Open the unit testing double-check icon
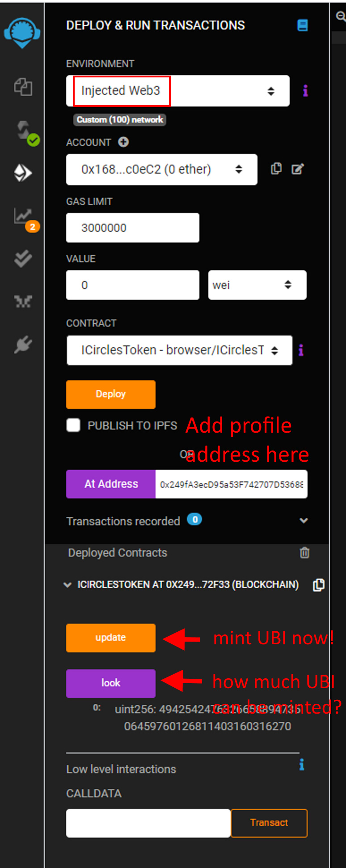This screenshot has width=346, height=868. click(x=23, y=258)
